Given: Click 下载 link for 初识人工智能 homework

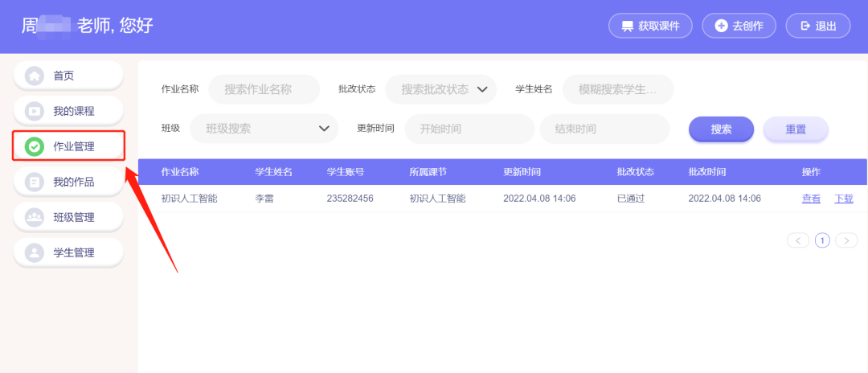Looking at the screenshot, I should click(x=844, y=199).
